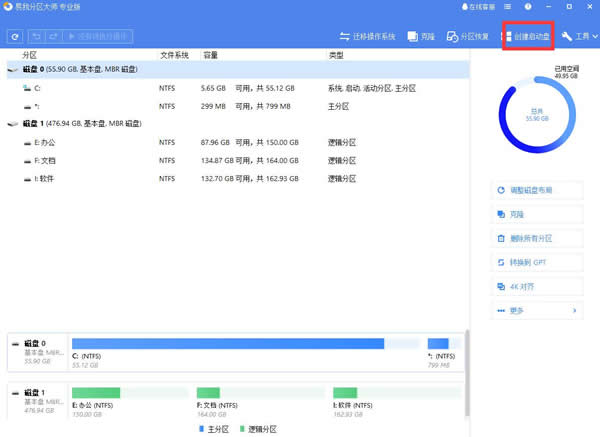The height and width of the screenshot is (437, 600).
Task: Select the E: 办公 partition row
Action: 238,142
